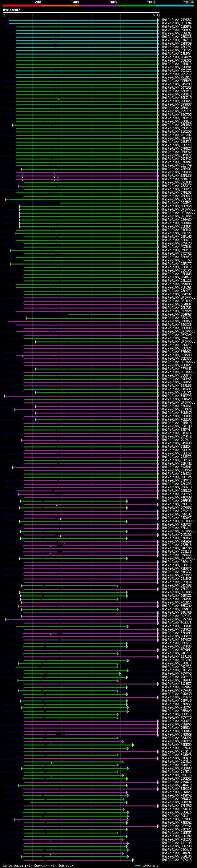The height and width of the screenshot is (868, 197).
Task: Open the UniRef100_A8ILN4 hit link
Action: pos(177,23)
